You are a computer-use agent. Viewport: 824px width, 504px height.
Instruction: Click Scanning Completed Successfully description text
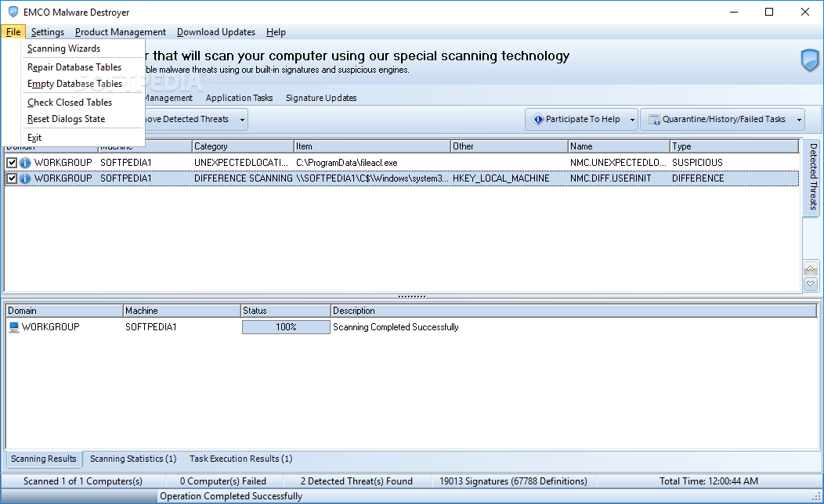pos(396,327)
